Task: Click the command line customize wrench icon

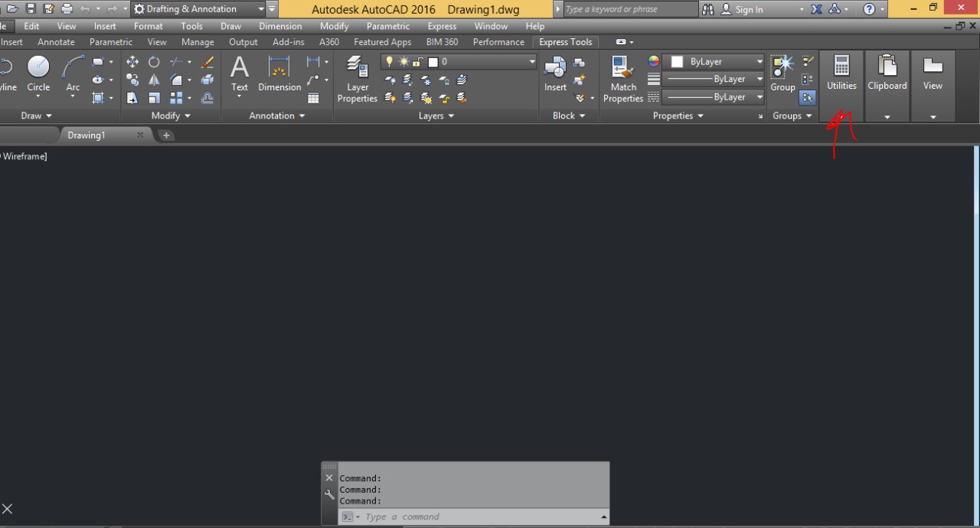Action: [x=329, y=495]
